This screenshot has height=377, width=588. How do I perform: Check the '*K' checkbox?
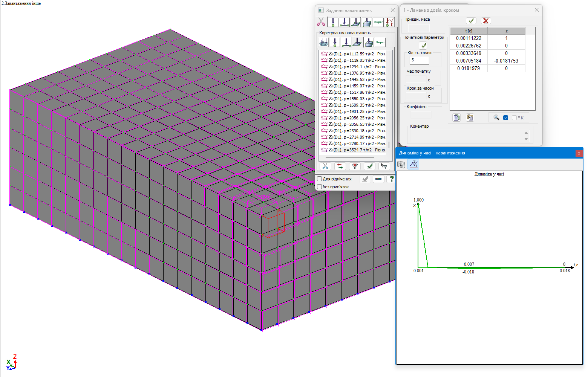point(514,118)
